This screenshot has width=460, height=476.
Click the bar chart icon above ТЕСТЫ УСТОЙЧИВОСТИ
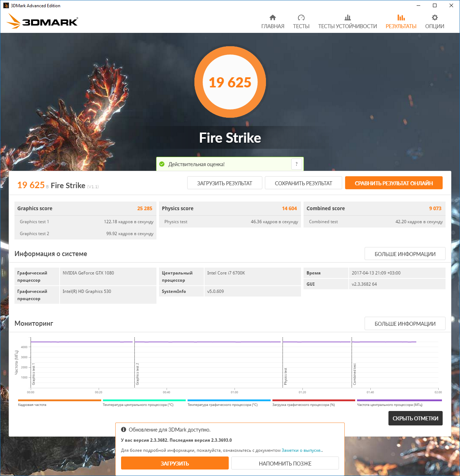pos(348,17)
